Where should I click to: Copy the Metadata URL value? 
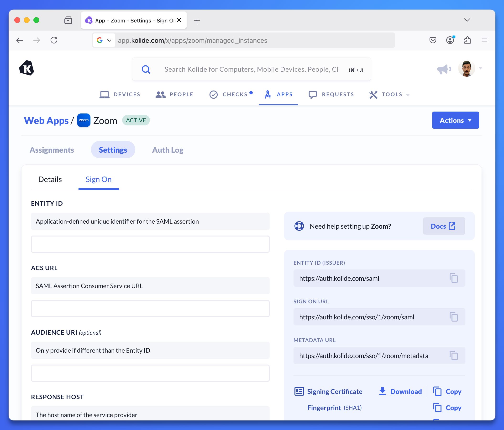click(453, 355)
